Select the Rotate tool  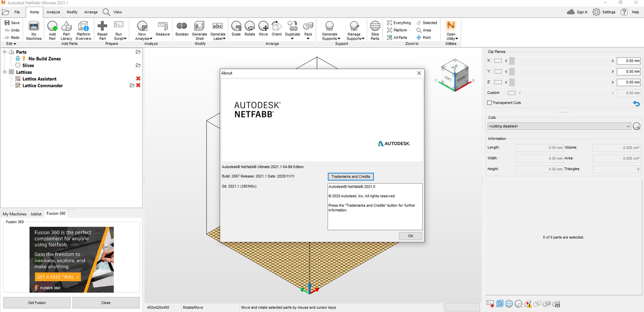pos(250,29)
